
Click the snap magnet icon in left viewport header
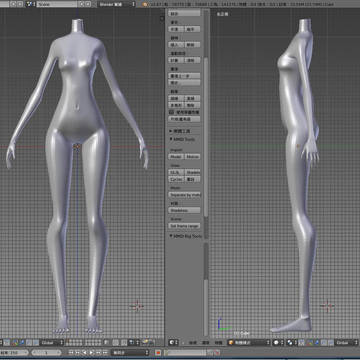[124, 342]
